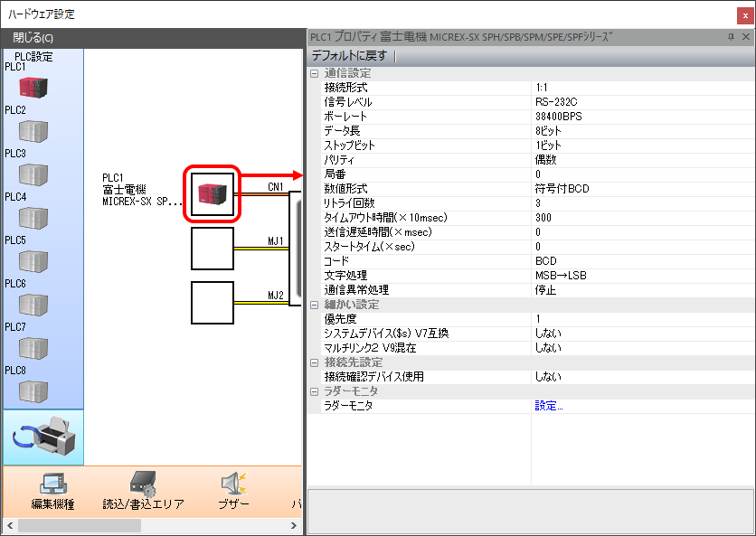The image size is (756, 536).
Task: Click the highlighted PLC1 device on CN1
Action: tap(213, 193)
